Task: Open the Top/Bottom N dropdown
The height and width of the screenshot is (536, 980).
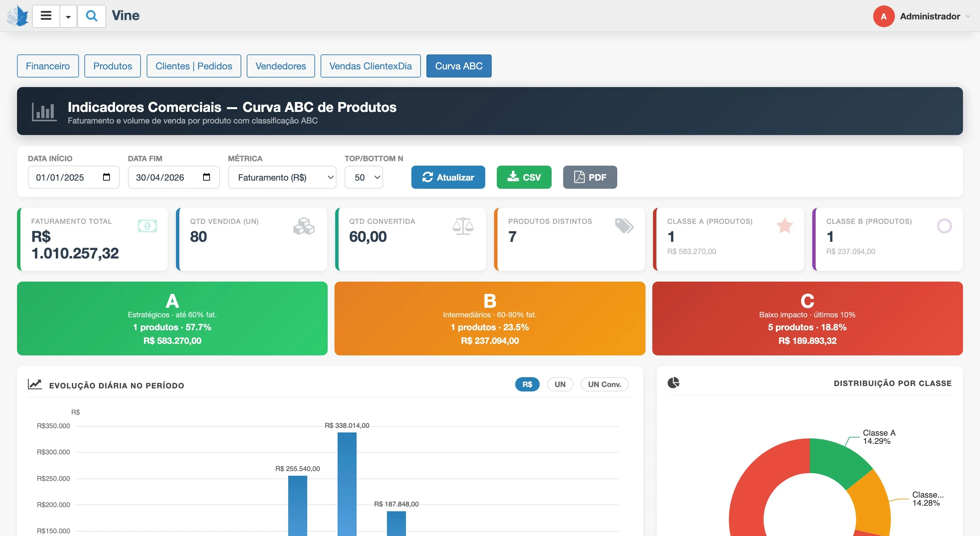Action: 364,177
